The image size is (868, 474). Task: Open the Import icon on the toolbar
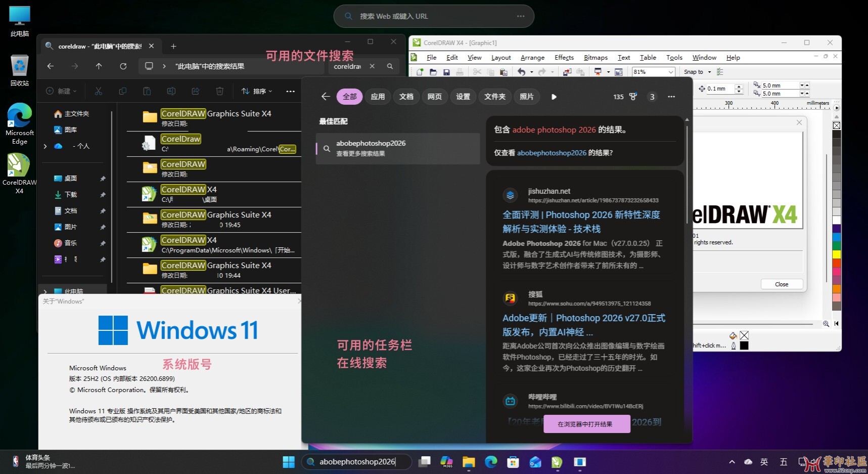[567, 72]
